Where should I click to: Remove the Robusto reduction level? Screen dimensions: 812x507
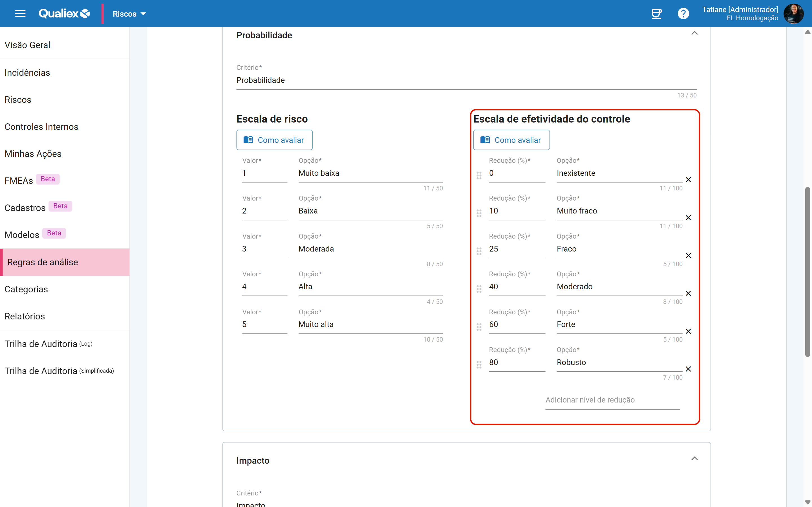688,369
